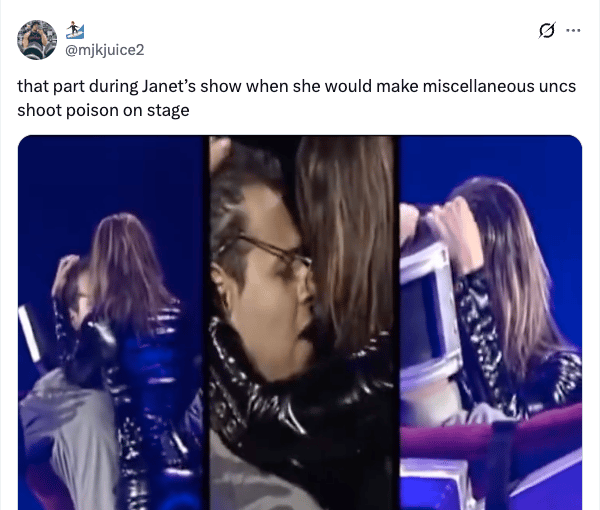Open the right panel with computer monitor

(x=491, y=322)
